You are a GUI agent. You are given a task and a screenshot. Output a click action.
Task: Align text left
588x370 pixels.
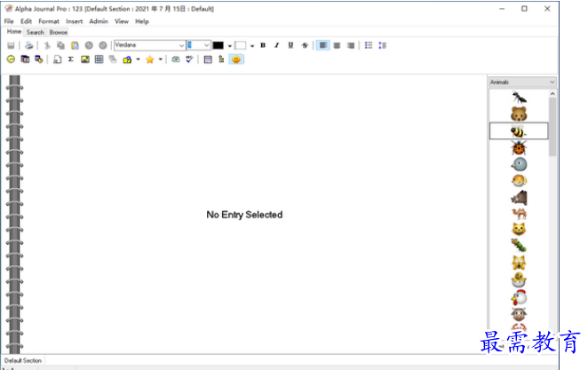click(323, 45)
